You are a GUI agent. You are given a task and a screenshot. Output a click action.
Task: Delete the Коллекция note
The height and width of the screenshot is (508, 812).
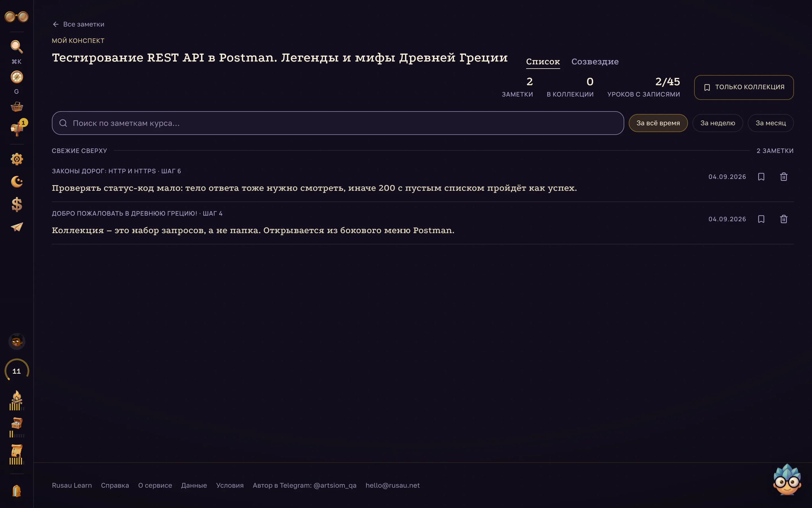click(784, 219)
